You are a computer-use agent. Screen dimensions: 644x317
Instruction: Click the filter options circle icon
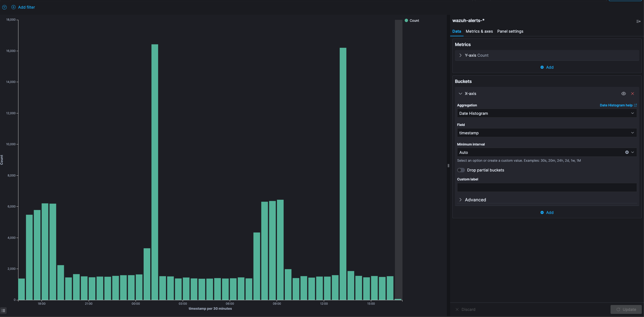pyautogui.click(x=4, y=7)
